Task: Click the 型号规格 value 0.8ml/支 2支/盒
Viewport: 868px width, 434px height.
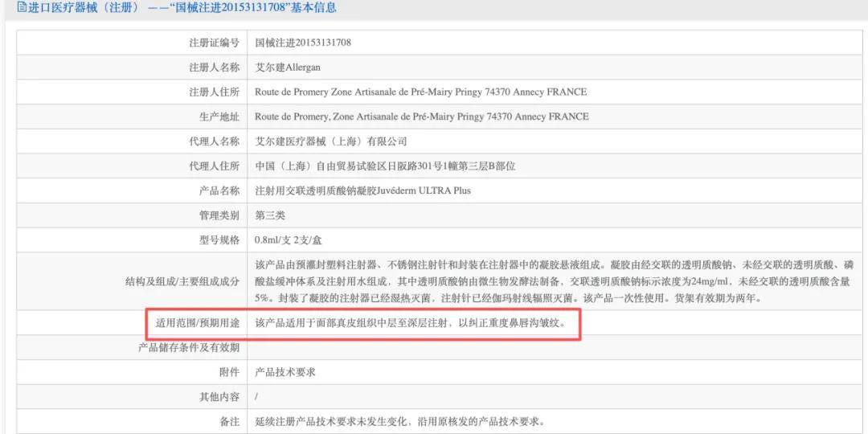Action: click(289, 240)
